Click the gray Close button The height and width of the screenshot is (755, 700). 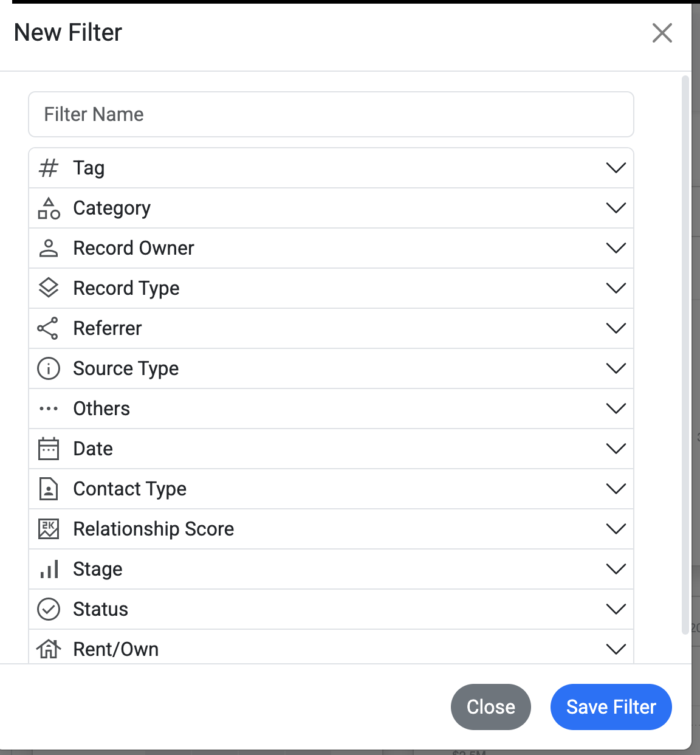490,707
